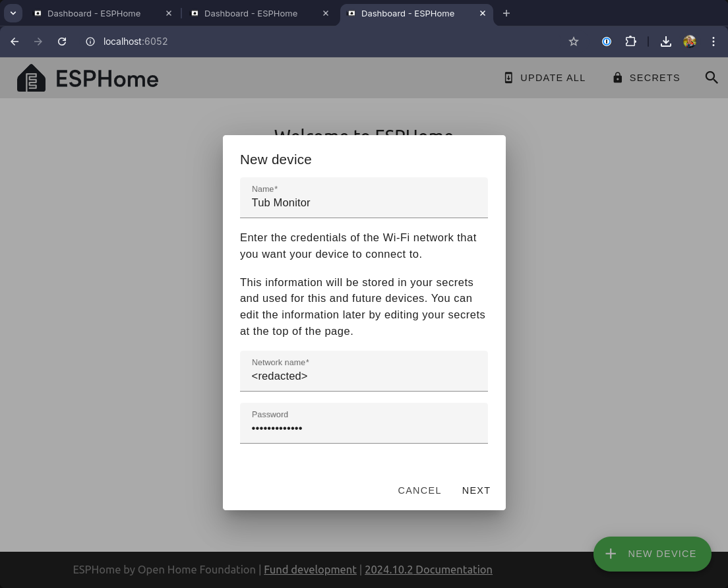Cancel the New device dialog

pyautogui.click(x=419, y=490)
